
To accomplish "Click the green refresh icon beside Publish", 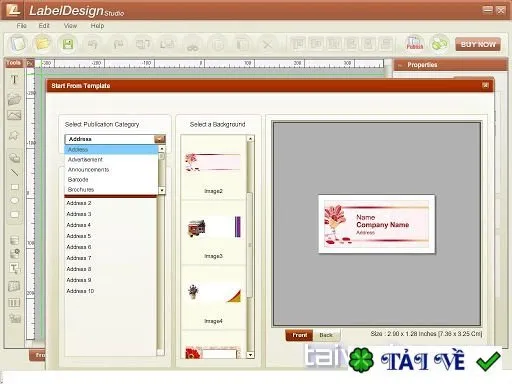I will (x=439, y=44).
